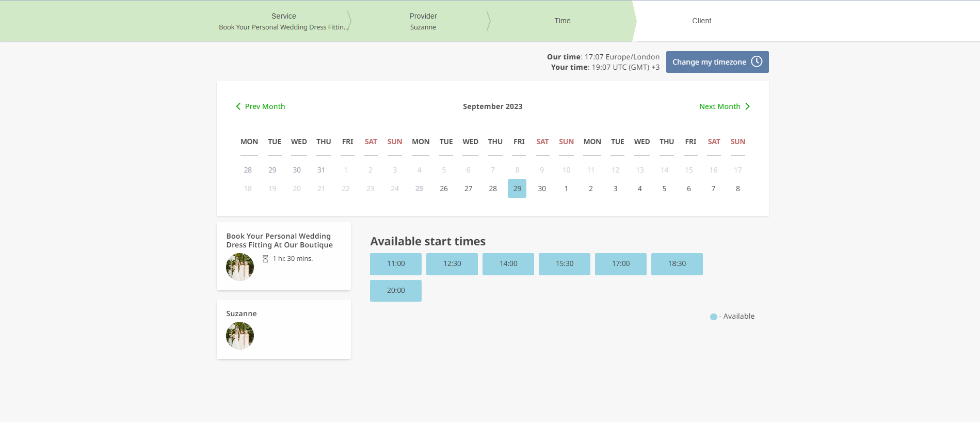980x422 pixels.
Task: Open the Client step tab
Action: tap(701, 21)
